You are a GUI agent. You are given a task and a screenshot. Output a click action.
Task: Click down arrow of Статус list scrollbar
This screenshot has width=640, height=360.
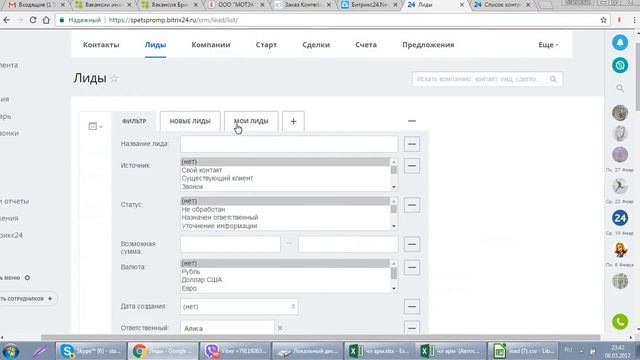click(x=394, y=226)
